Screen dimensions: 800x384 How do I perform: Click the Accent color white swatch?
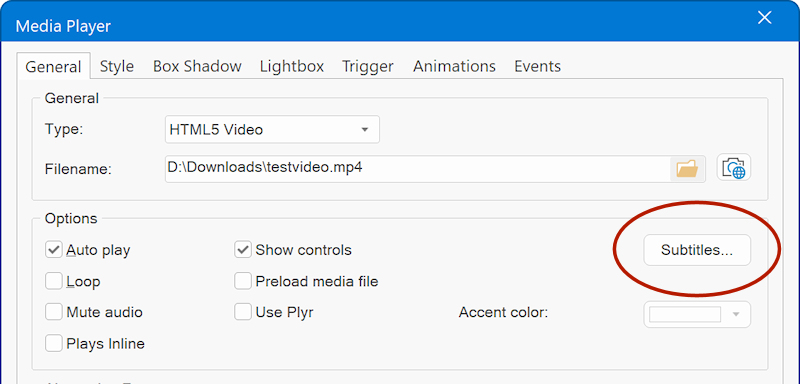[x=685, y=314]
